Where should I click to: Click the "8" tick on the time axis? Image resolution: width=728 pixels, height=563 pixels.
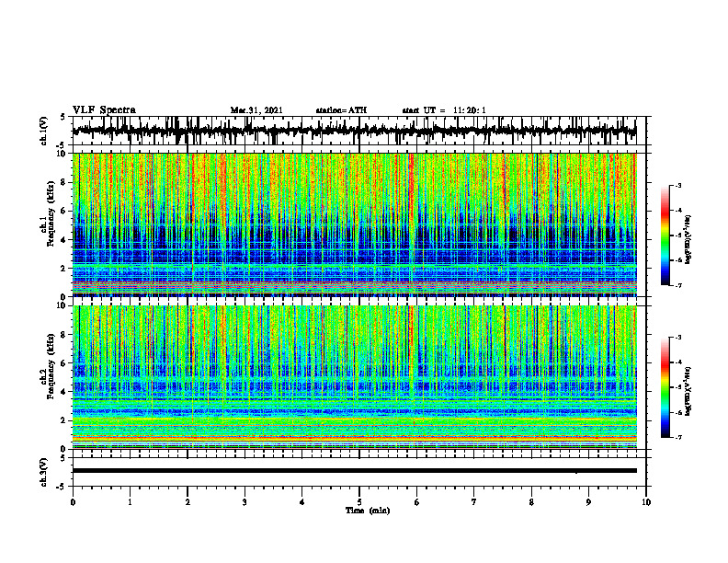pyautogui.click(x=531, y=502)
